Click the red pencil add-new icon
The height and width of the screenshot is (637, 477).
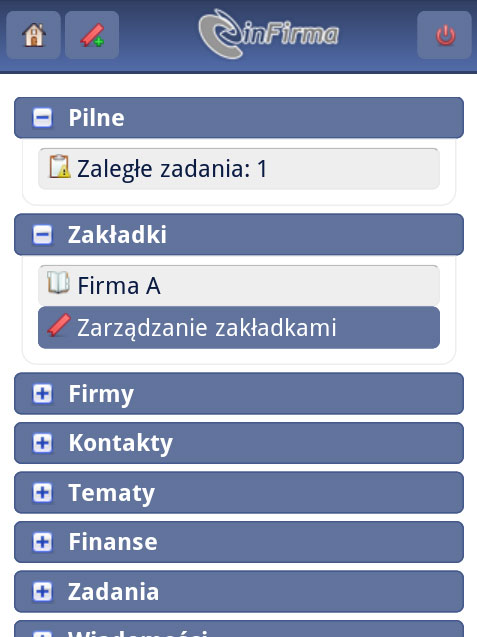pyautogui.click(x=92, y=35)
